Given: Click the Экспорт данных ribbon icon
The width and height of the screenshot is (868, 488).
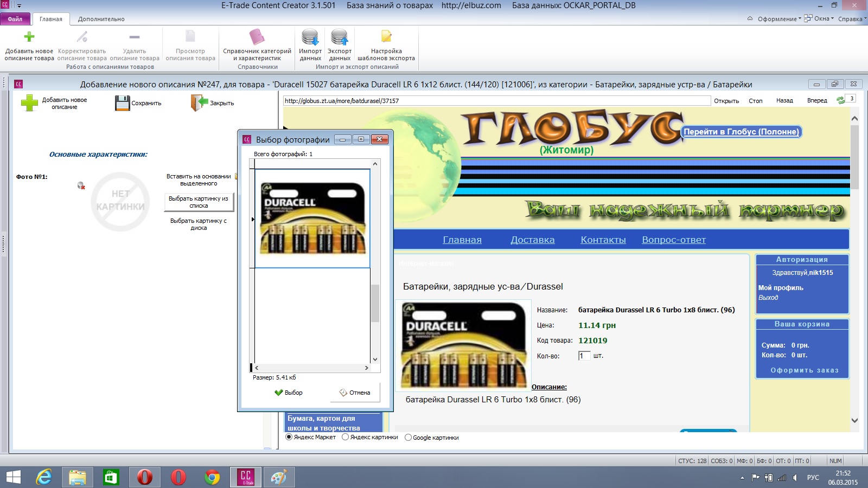Looking at the screenshot, I should coord(340,37).
